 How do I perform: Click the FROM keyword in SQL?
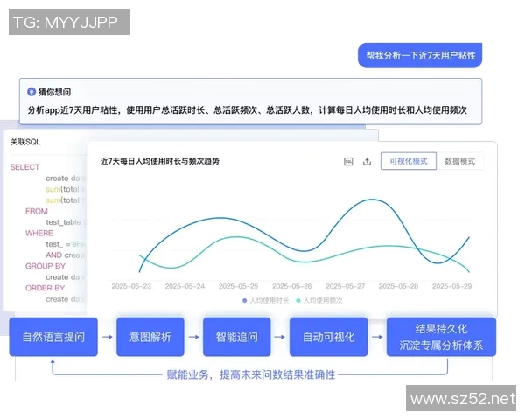pos(37,211)
